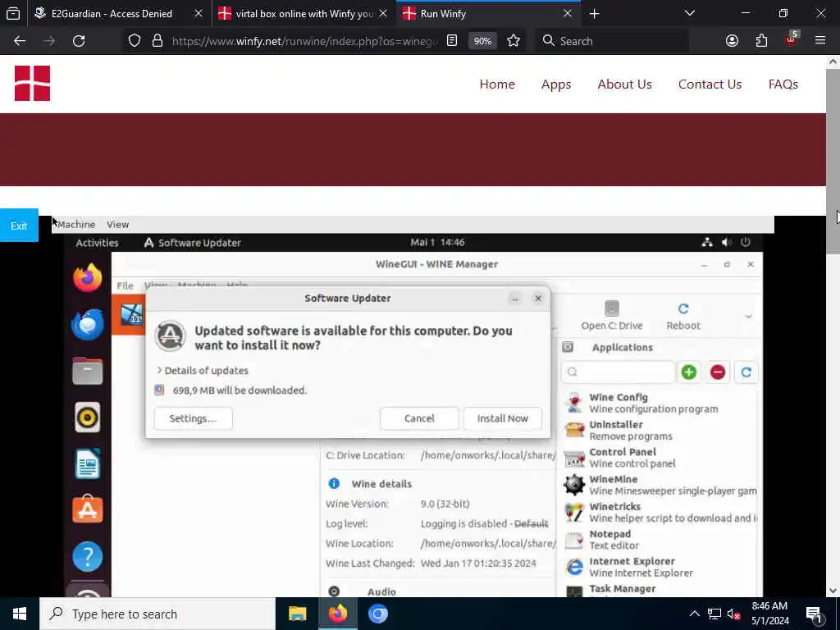Viewport: 840px width, 630px height.
Task: Open Firefox account icon in toolbar
Action: [732, 41]
